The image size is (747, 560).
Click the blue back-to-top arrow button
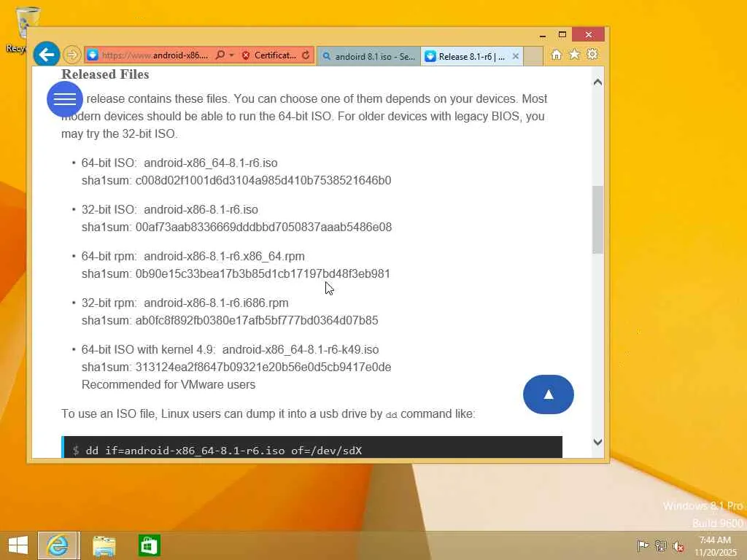(x=549, y=394)
